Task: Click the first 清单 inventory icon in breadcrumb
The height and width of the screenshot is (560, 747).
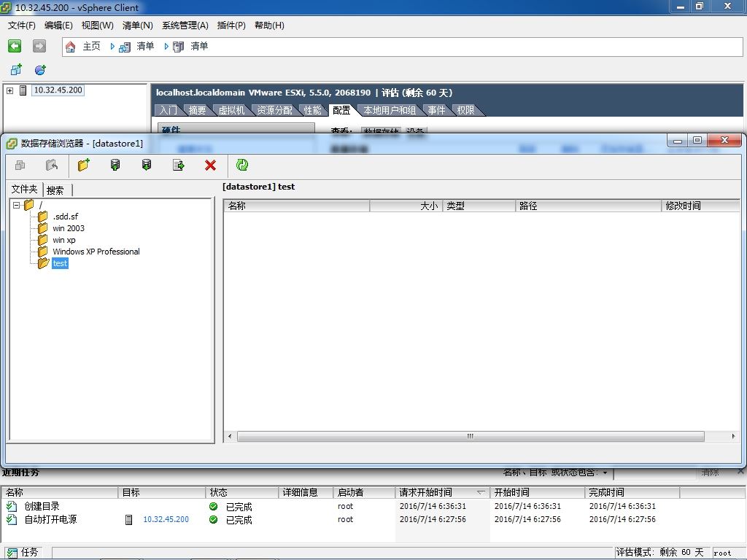Action: (x=125, y=47)
